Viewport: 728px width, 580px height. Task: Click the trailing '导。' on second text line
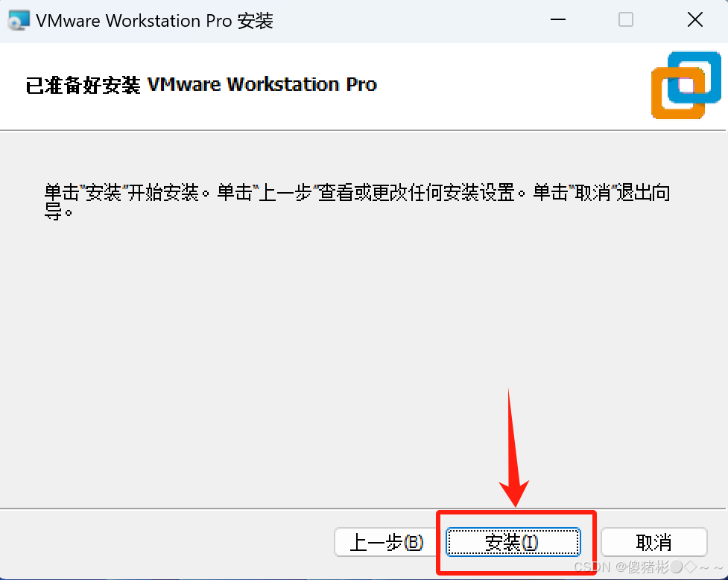click(59, 212)
